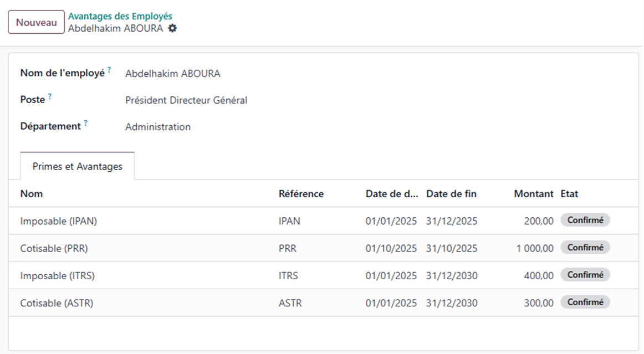Open the Cotisable (PRR) row

tap(54, 248)
